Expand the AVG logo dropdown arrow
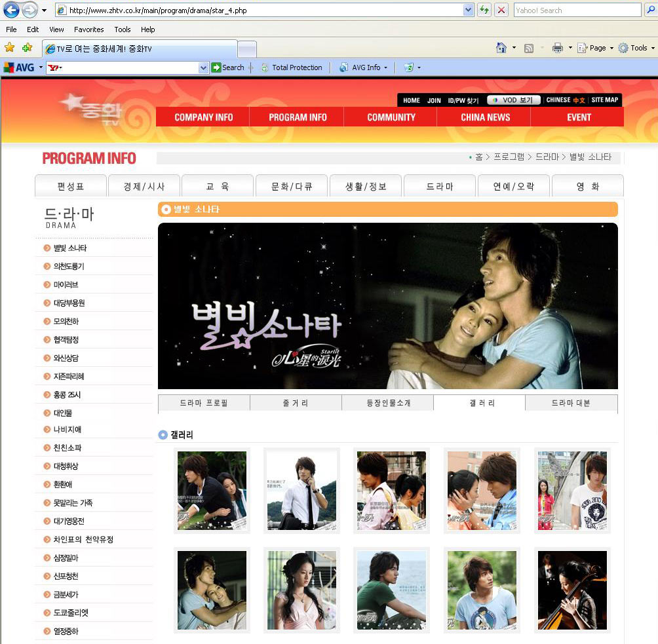Image resolution: width=658 pixels, height=644 pixels. pos(41,67)
